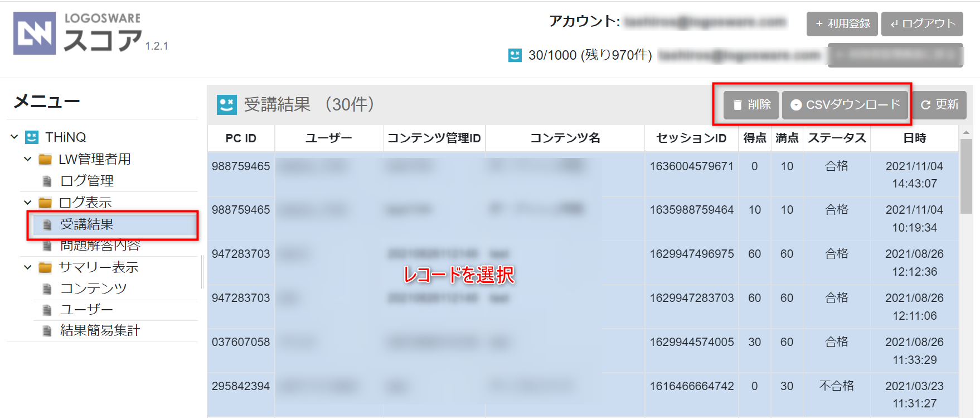Open ユーザー summary menu item
This screenshot has width=980, height=418.
[x=87, y=310]
